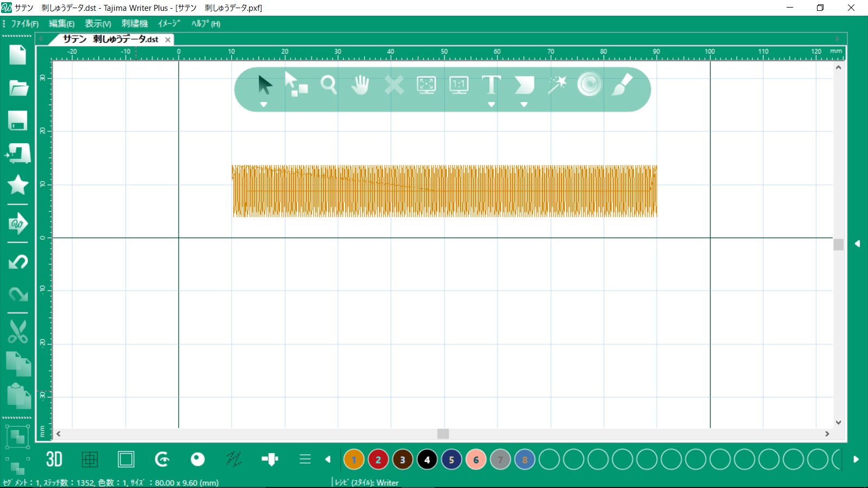The height and width of the screenshot is (488, 868).
Task: Select the サテン 刺しゅうデータ.dst tab
Action: click(110, 39)
